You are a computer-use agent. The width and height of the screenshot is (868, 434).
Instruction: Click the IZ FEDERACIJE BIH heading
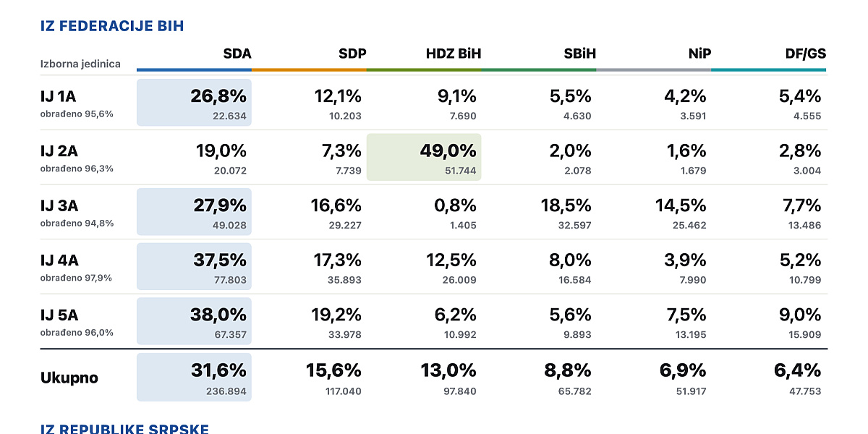coord(112,27)
